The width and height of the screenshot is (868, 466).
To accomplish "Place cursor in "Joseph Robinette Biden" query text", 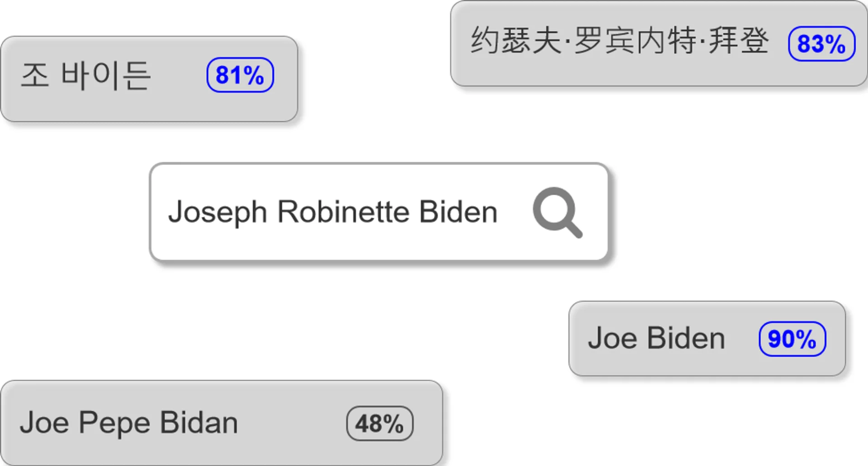I will pos(333,212).
